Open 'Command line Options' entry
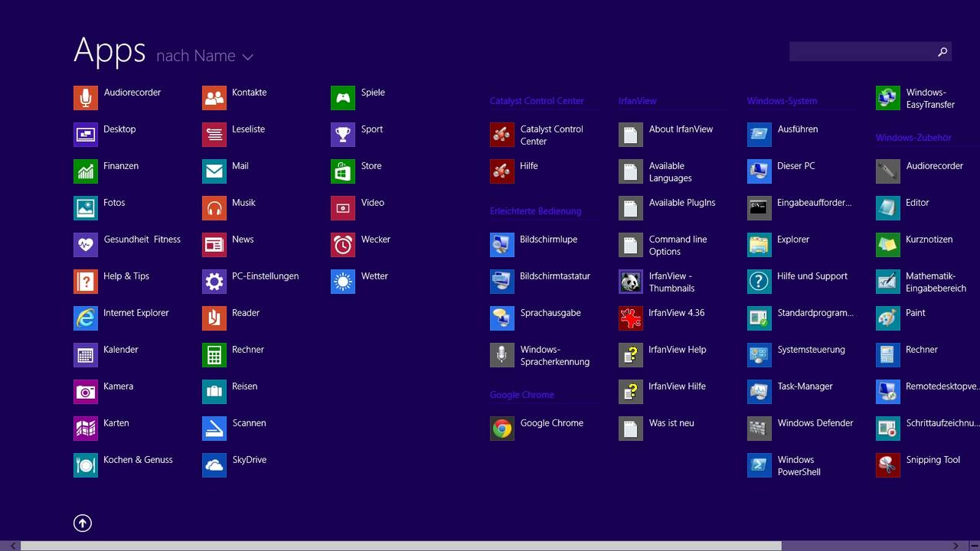Viewport: 980px width, 551px height. point(663,245)
